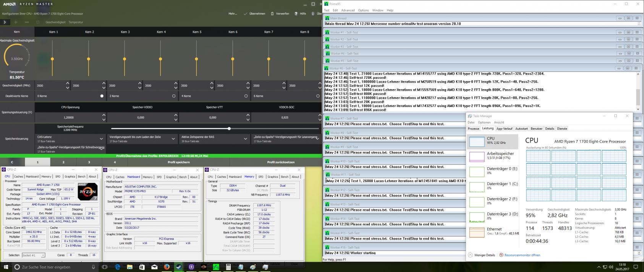Expand Zeile-zu-Spalte Schreibvorgang delay dropdown

(101, 148)
